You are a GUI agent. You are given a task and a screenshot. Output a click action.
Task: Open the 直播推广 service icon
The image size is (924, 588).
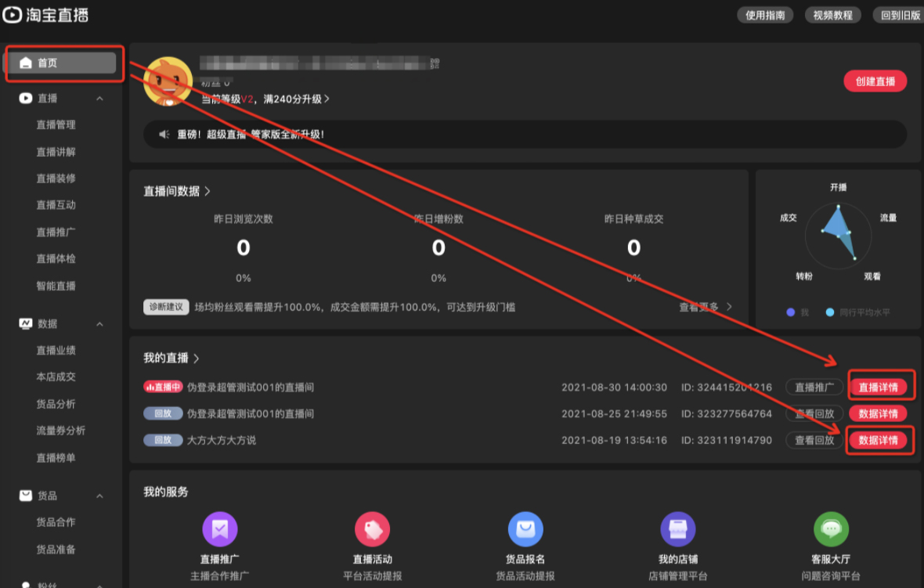click(219, 528)
